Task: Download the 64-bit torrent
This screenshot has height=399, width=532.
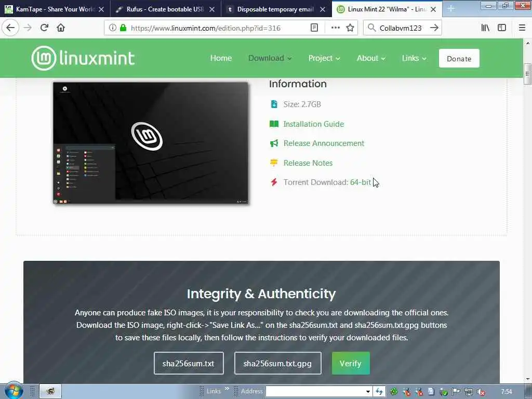Action: click(361, 182)
